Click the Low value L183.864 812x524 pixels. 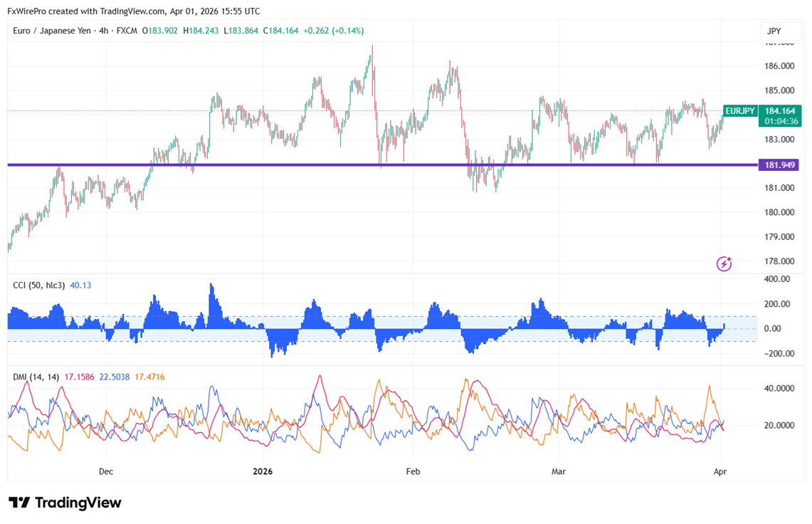(241, 31)
